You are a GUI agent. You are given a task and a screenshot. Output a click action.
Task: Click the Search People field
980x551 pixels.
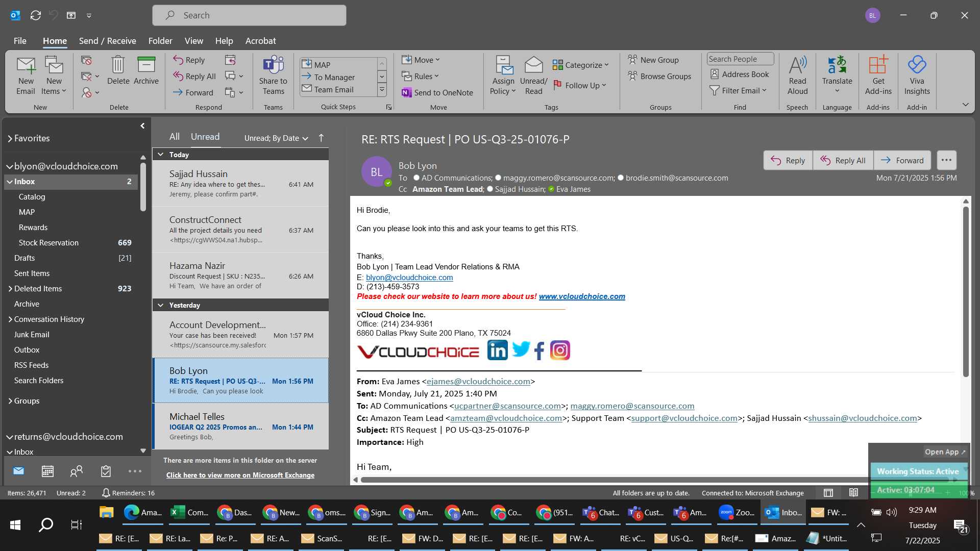coord(740,59)
